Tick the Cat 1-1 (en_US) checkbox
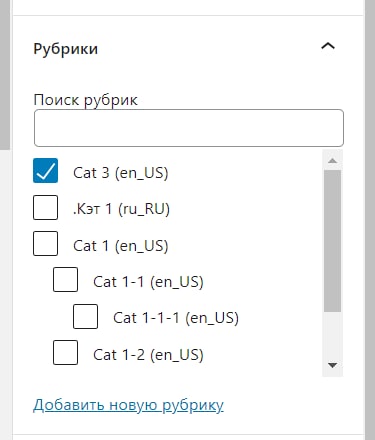Image resolution: width=375 pixels, height=440 pixels. point(66,280)
